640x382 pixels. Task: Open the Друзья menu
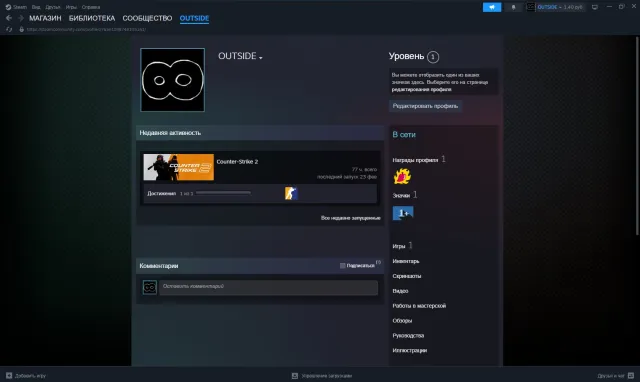tap(53, 7)
